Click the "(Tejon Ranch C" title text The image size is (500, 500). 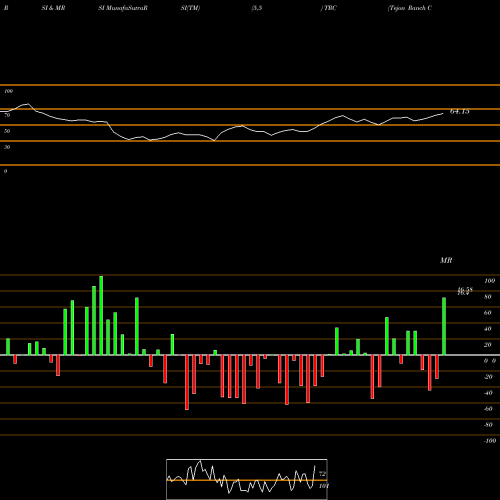tap(410, 8)
